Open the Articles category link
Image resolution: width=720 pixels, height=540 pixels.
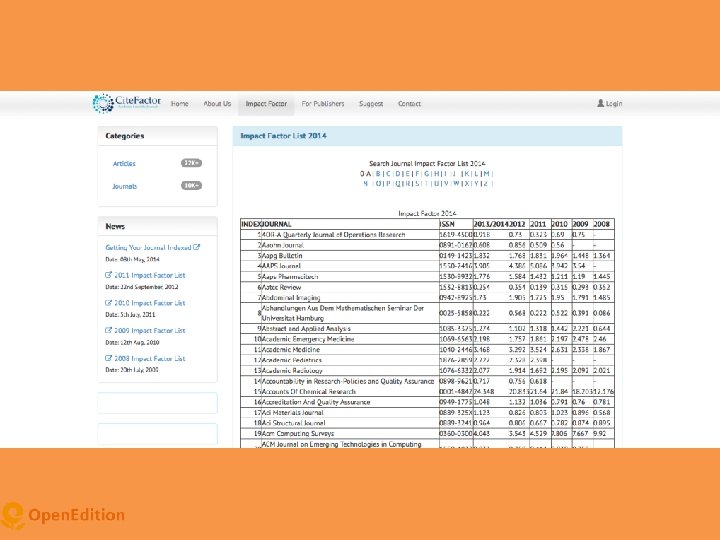coord(124,163)
